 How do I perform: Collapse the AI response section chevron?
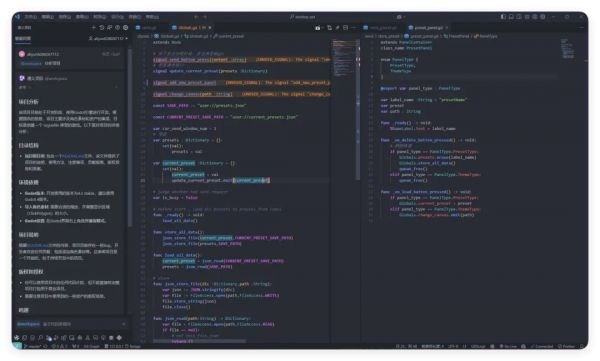(x=116, y=87)
